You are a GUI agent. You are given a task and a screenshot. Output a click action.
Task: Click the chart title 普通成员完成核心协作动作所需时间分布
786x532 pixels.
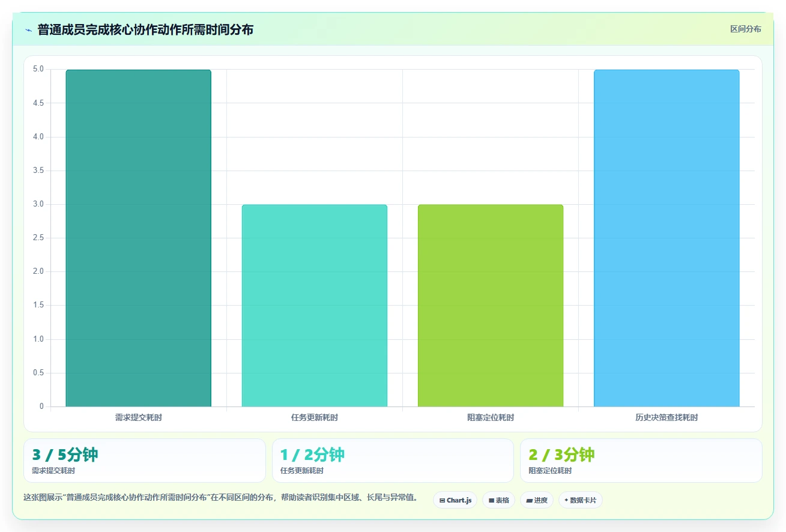click(x=145, y=29)
